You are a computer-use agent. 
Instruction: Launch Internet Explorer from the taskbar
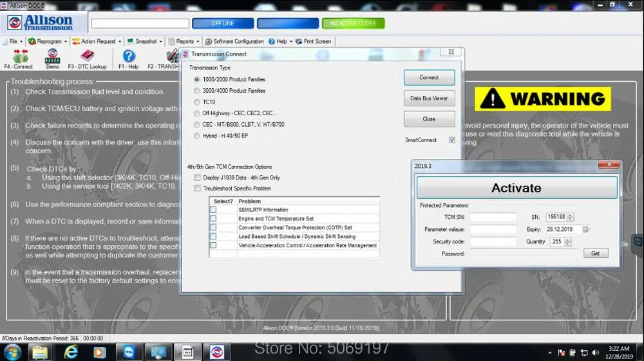(71, 352)
